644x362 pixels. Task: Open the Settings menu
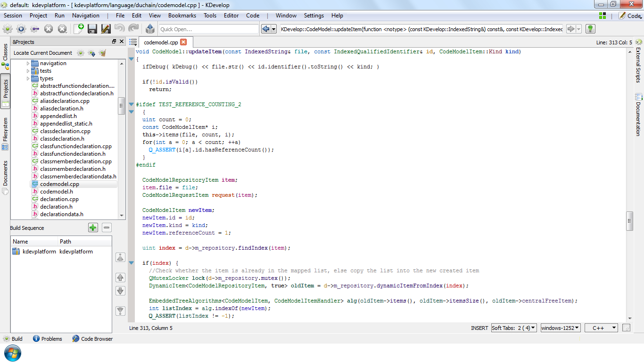pyautogui.click(x=314, y=16)
